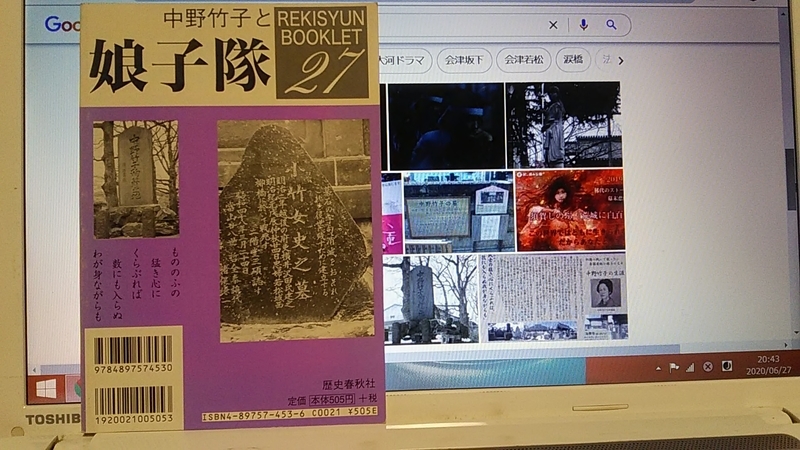Filter images by 会津坂下 chip
The image size is (800, 450).
coord(464,60)
